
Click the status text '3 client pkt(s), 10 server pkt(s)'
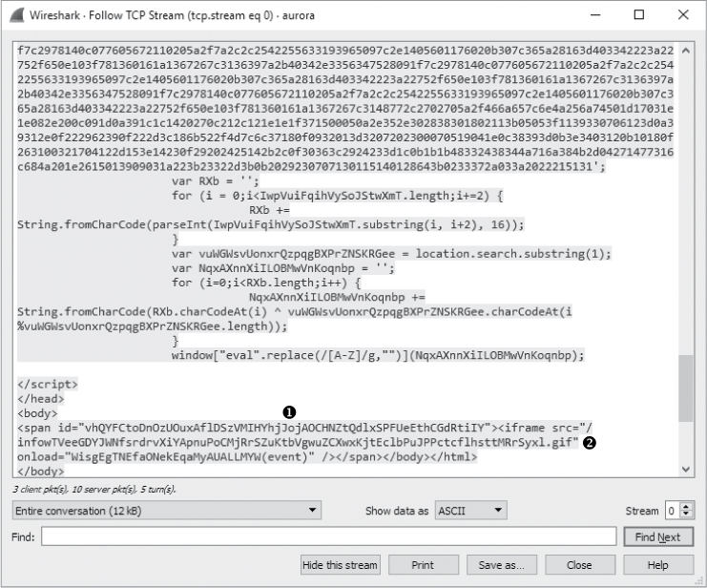point(94,489)
